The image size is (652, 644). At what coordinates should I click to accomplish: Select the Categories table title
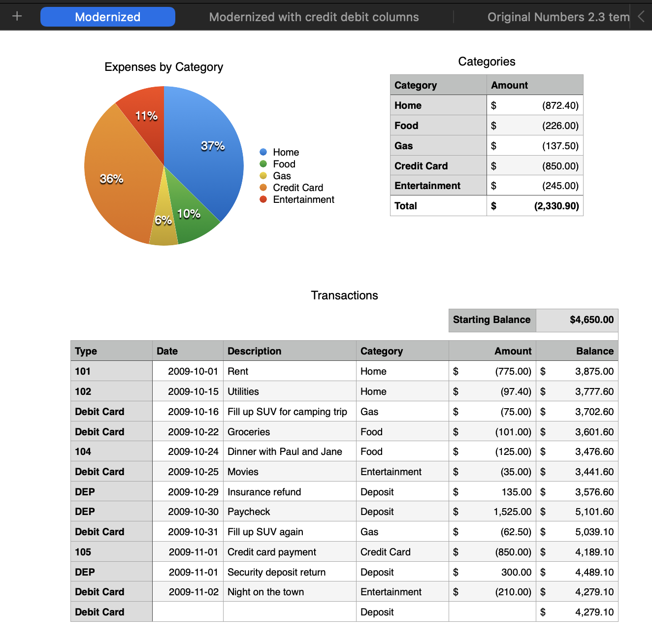click(487, 62)
